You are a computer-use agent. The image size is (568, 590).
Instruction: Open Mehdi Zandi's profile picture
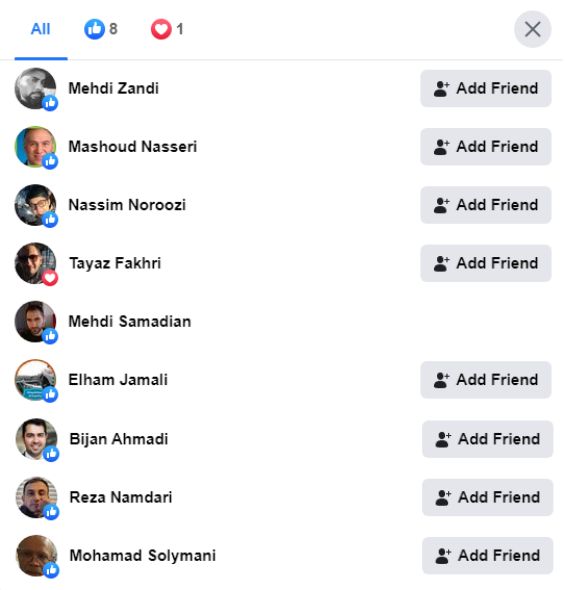coord(35,88)
